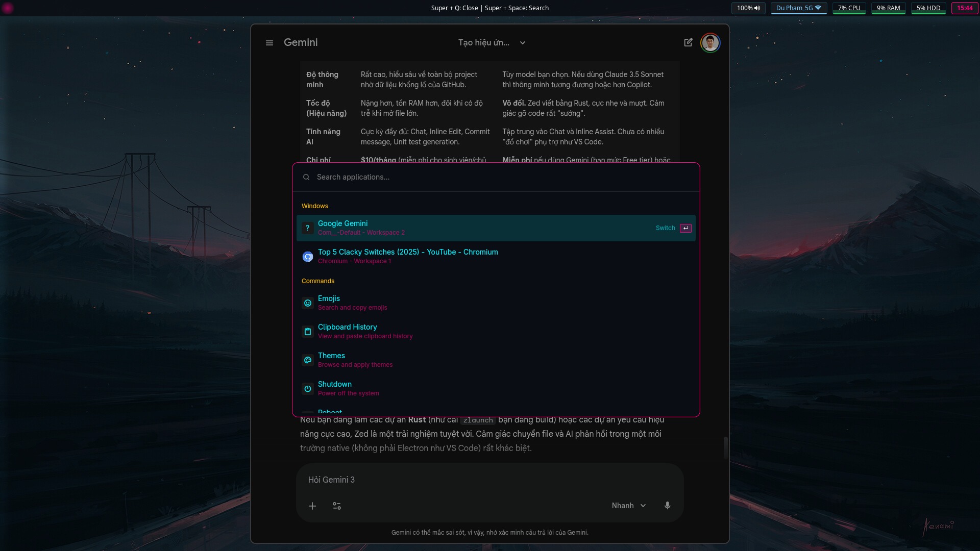Click the 'Tốc độ (Hiệu năng)' table row label
Screen dimensions: 980x551
[327, 108]
